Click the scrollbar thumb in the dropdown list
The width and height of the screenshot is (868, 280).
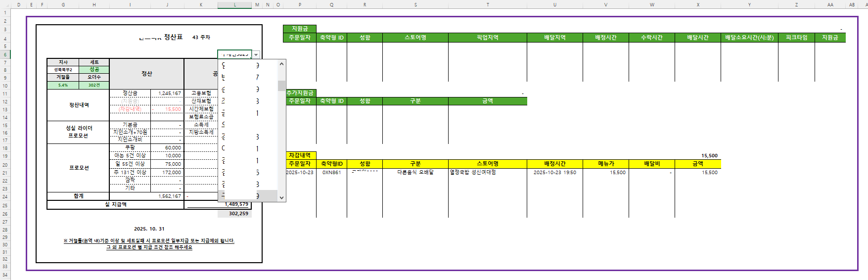point(281,86)
